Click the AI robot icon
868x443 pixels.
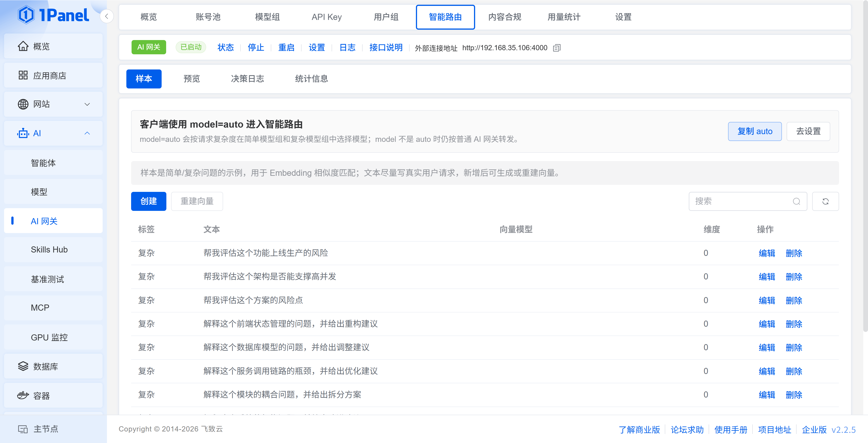coord(23,133)
